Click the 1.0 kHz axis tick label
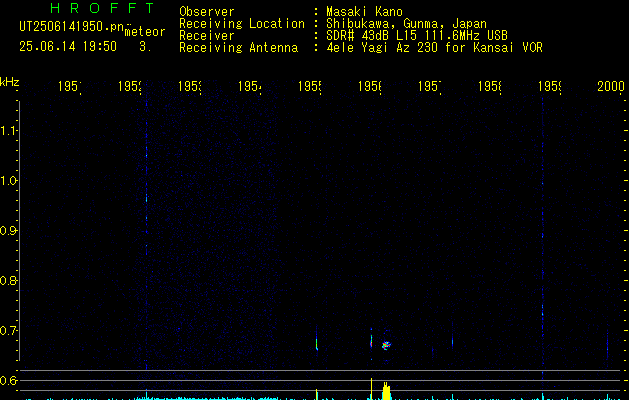 (x=8, y=180)
